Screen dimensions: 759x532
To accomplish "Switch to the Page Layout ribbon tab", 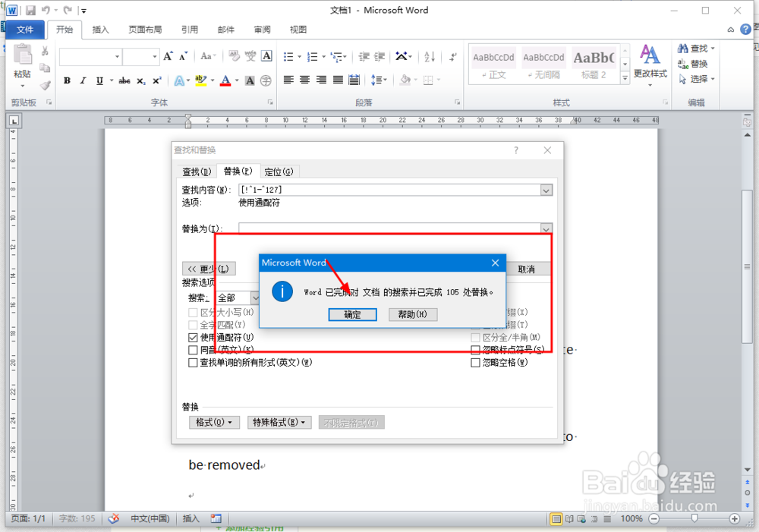I will coord(145,30).
